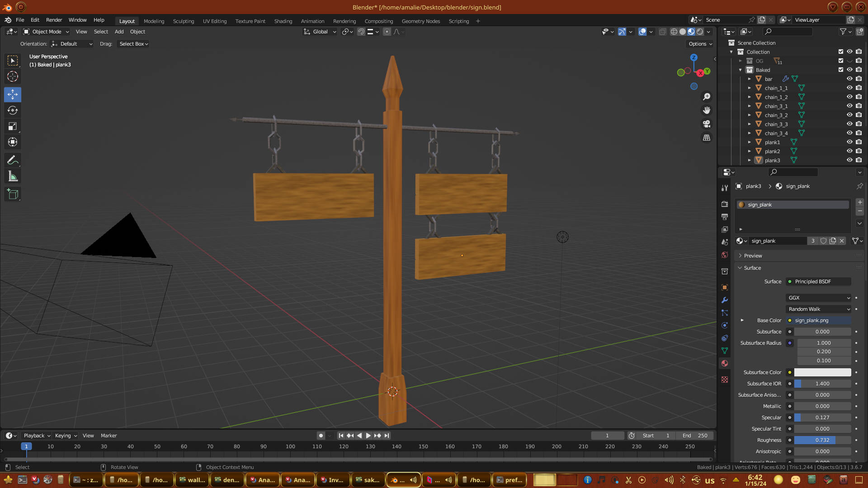Adjust the Roughness slider
The width and height of the screenshot is (868, 488).
[x=822, y=440]
